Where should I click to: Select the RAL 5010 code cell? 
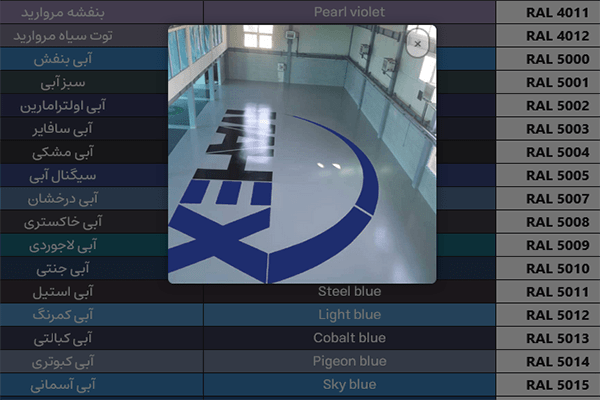click(x=548, y=268)
